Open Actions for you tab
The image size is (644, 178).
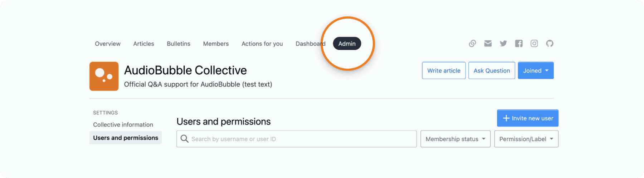(262, 44)
